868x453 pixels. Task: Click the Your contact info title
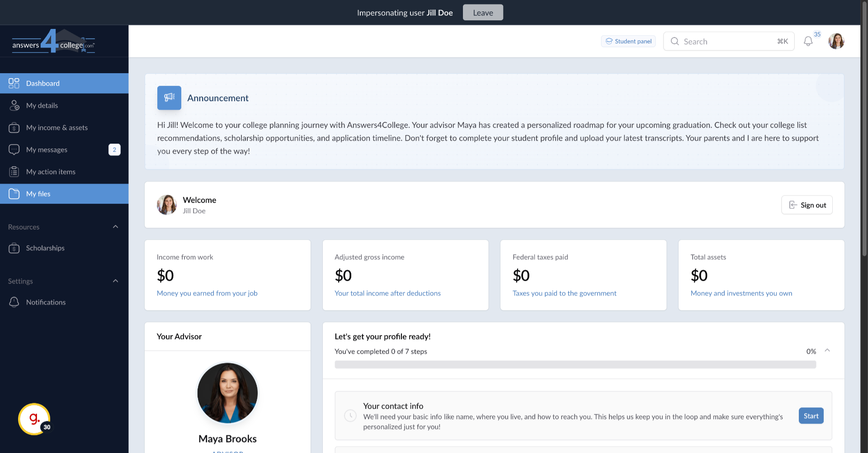coord(393,406)
